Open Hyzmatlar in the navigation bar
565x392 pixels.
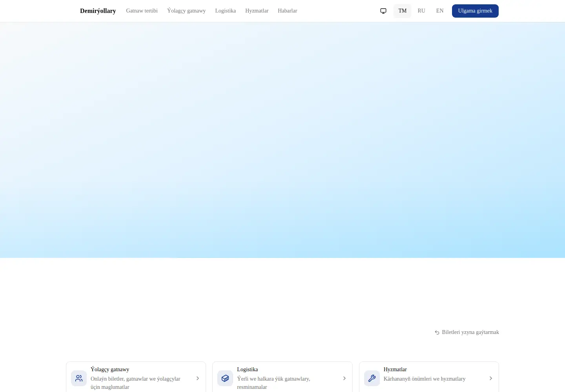(257, 11)
